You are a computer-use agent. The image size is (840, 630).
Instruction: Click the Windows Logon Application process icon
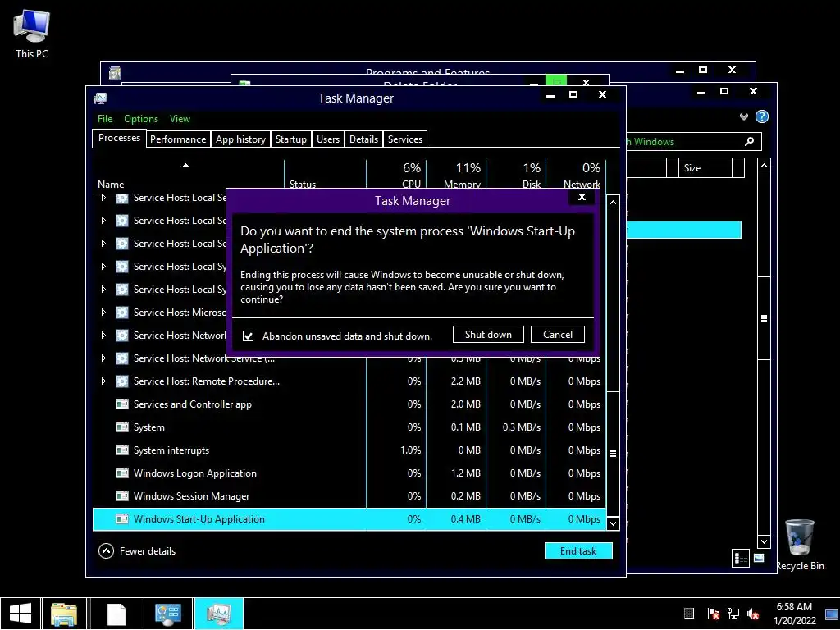coord(122,473)
